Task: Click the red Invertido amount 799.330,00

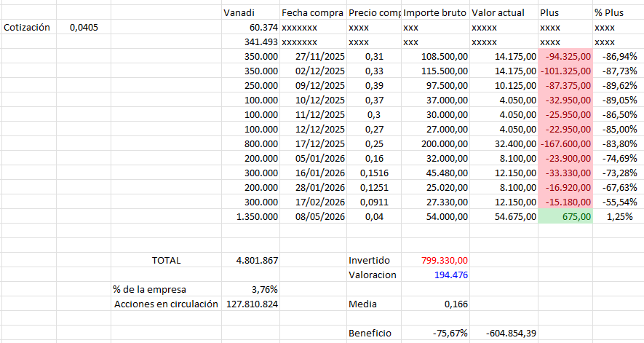Action: coord(435,260)
